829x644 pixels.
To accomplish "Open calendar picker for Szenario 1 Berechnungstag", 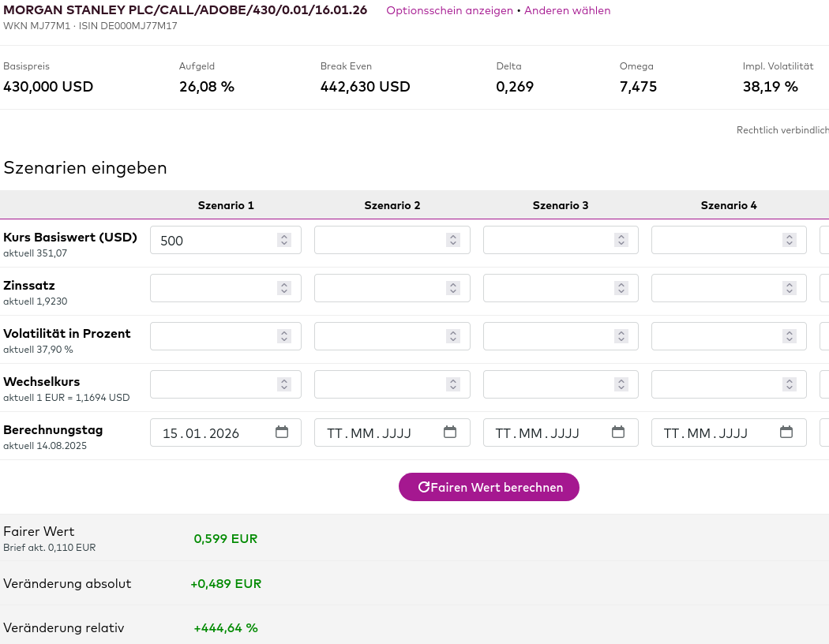I will tap(282, 432).
